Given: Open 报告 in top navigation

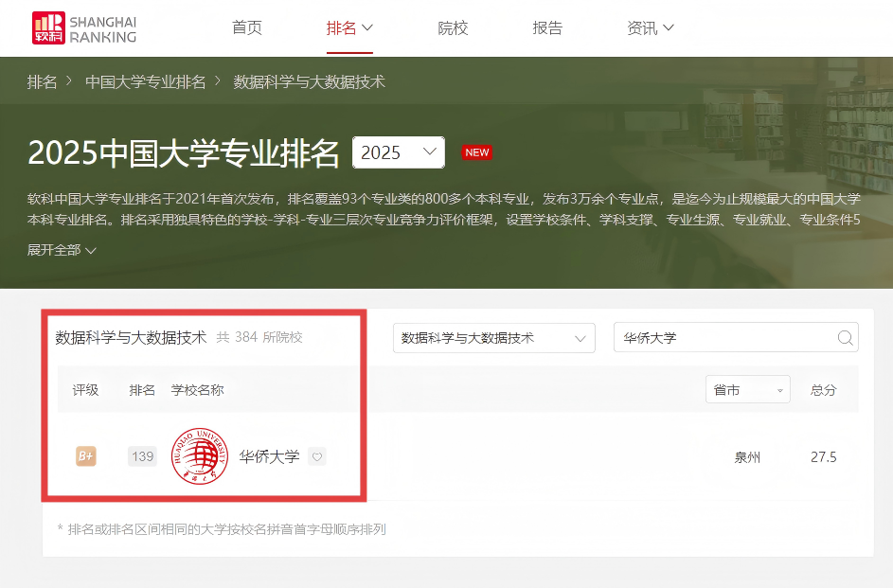Looking at the screenshot, I should point(547,27).
